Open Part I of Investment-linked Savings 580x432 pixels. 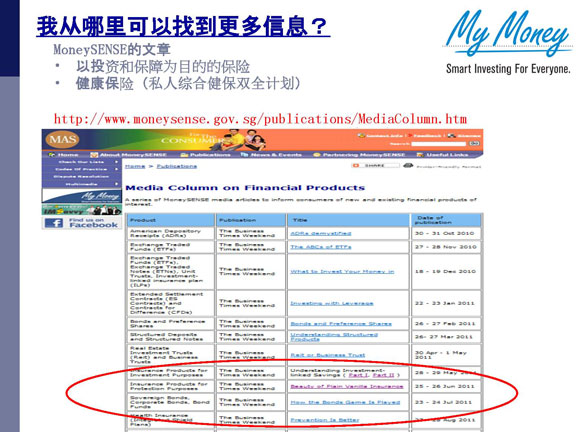point(358,375)
